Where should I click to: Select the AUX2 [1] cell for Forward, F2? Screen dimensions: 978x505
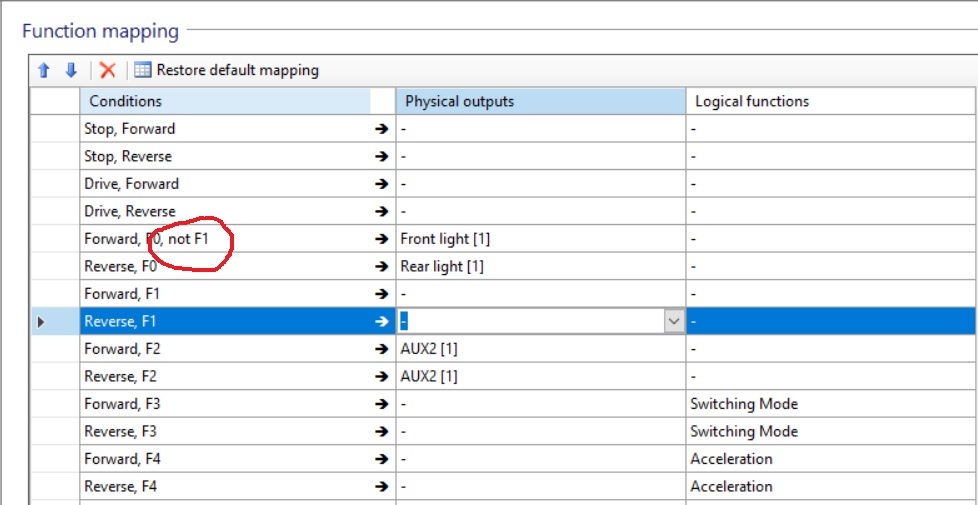[541, 349]
